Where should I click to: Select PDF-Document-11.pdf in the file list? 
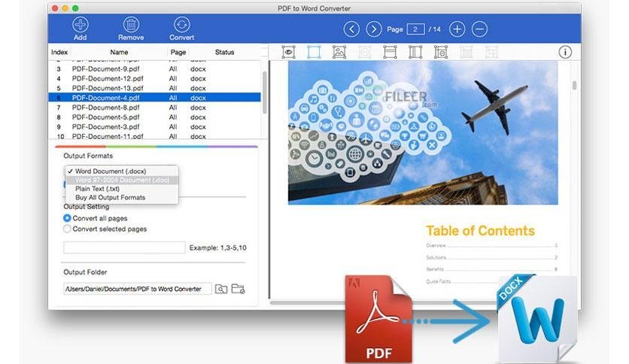[108, 136]
